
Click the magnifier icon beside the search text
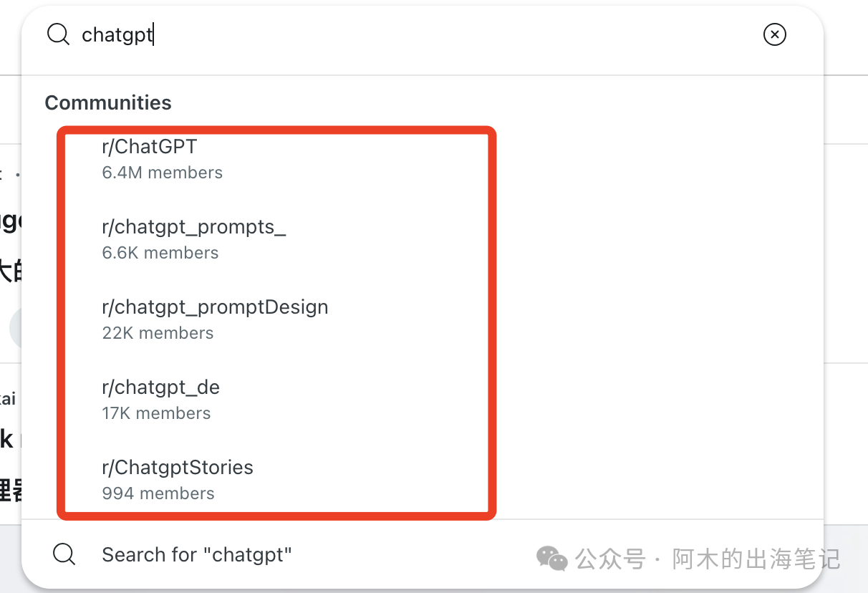[x=58, y=34]
